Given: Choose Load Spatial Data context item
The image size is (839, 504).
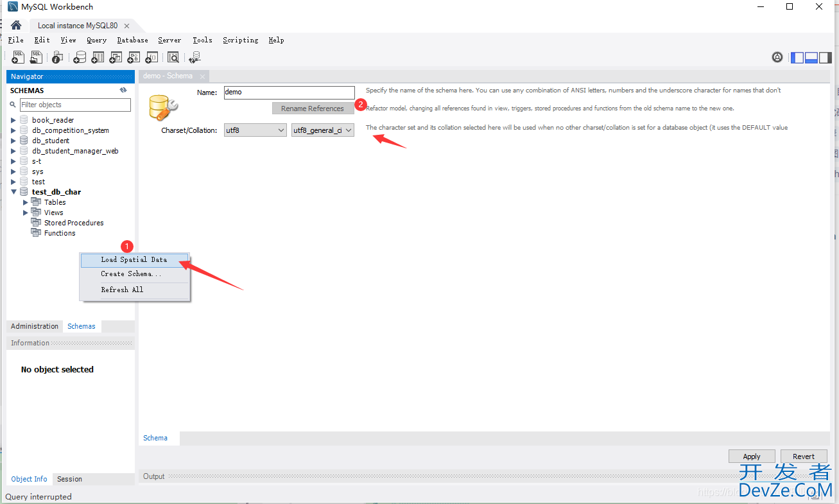Looking at the screenshot, I should pos(135,259).
